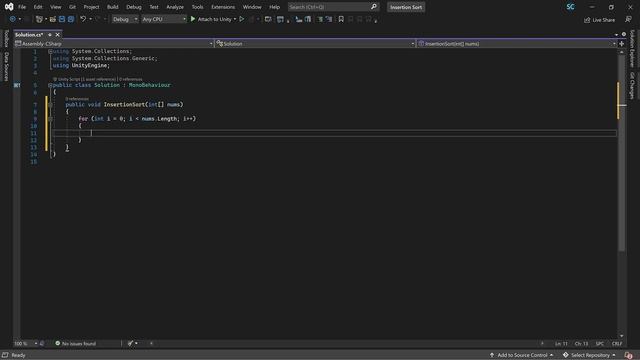Screen dimensions: 640x360
Task: Click the Save All icon
Action: point(71,19)
